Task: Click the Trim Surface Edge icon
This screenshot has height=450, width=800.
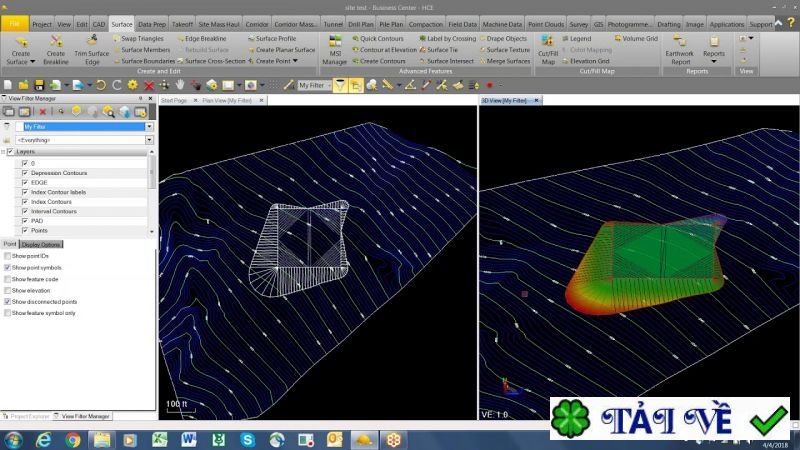Action: [x=92, y=42]
